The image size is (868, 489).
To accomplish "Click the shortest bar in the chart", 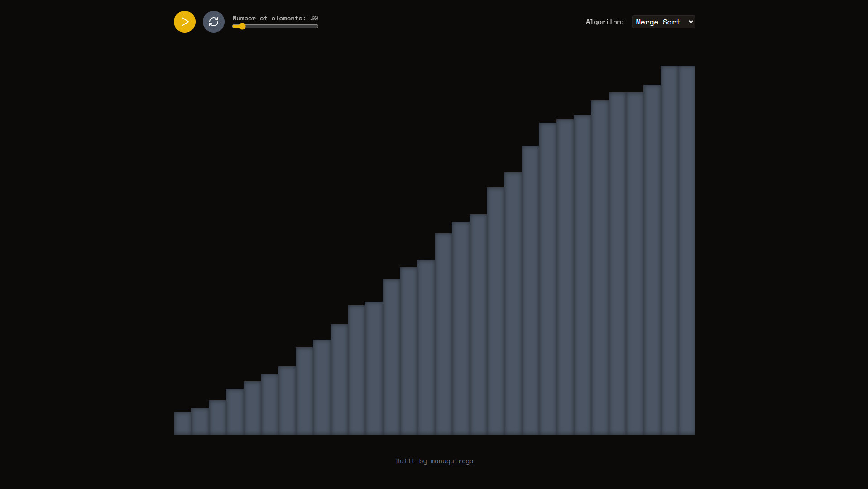I will click(182, 423).
